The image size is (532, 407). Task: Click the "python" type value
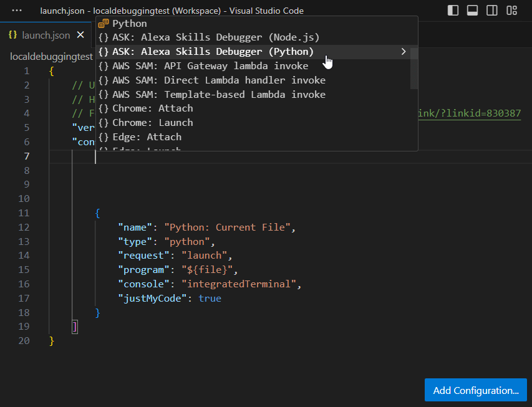[187, 241]
